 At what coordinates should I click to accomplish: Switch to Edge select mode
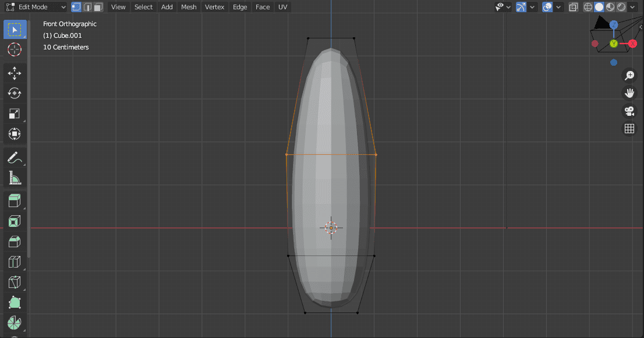point(87,6)
